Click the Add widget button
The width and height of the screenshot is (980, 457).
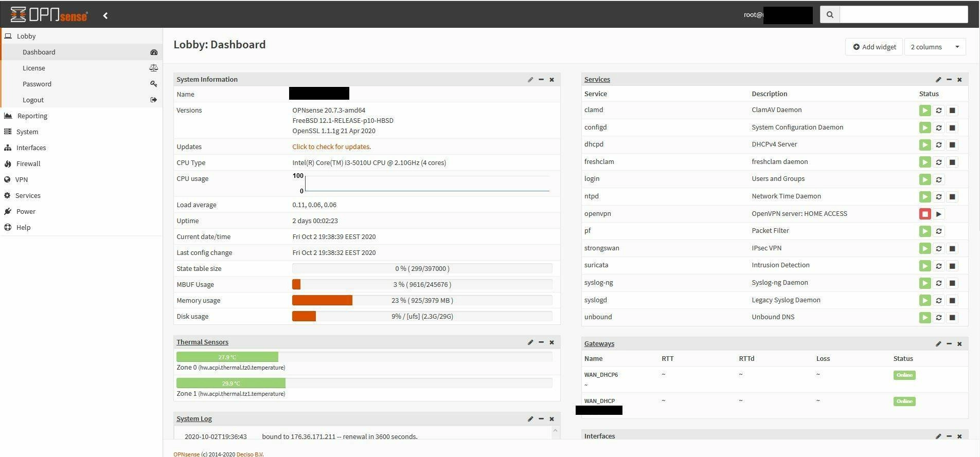pos(874,47)
